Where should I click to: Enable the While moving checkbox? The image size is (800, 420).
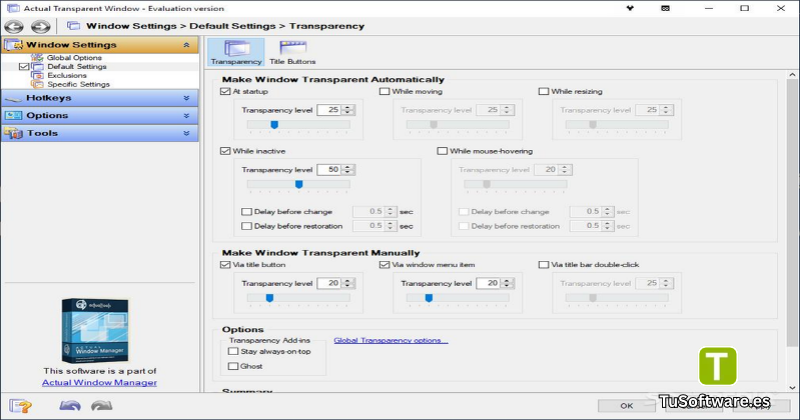[384, 91]
